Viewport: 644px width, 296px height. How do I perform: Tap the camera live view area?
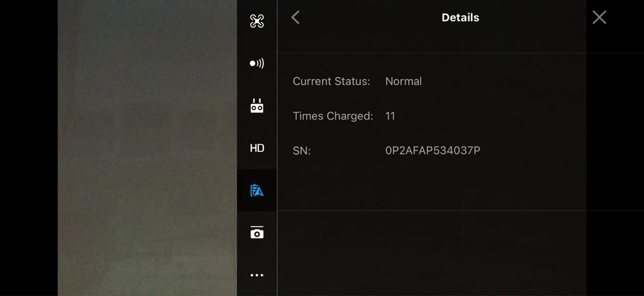pos(147,148)
